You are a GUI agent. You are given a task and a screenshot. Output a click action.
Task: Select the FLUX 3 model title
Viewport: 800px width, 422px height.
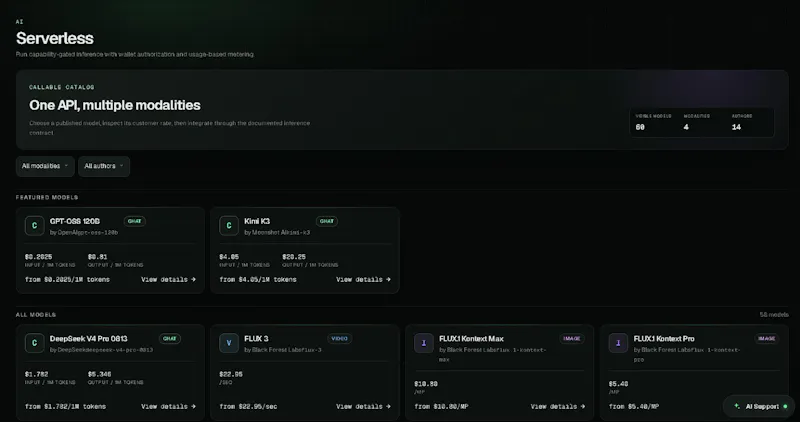[256, 339]
